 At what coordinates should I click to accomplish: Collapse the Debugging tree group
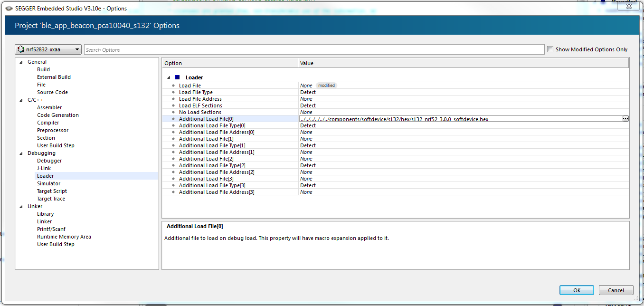tap(21, 153)
